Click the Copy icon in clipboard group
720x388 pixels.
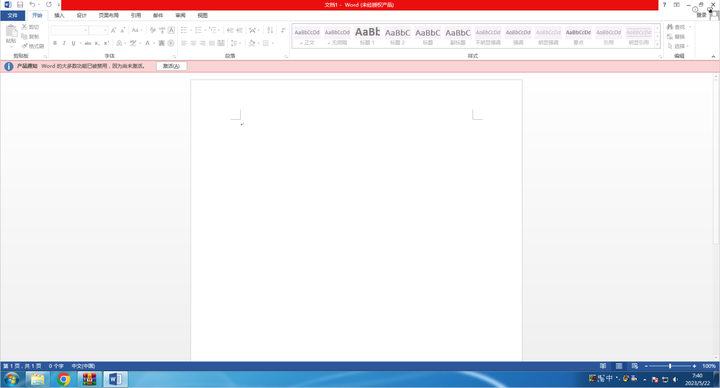coord(24,36)
